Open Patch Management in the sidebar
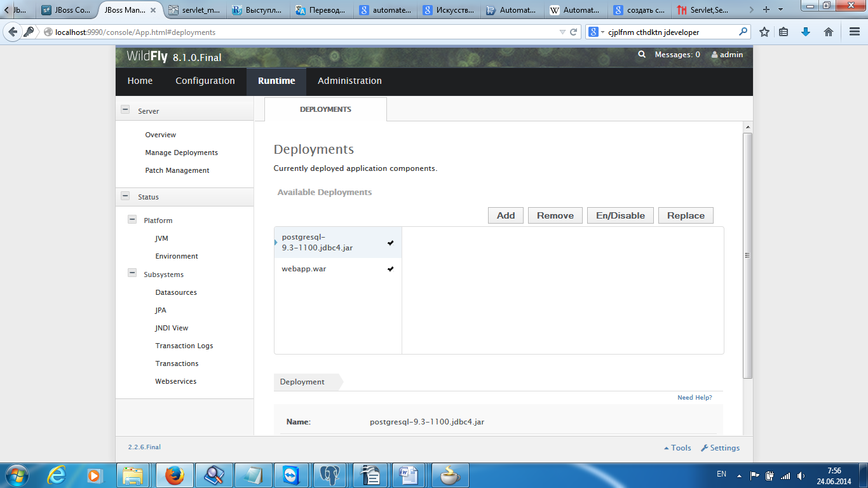The width and height of the screenshot is (868, 488). [x=177, y=170]
